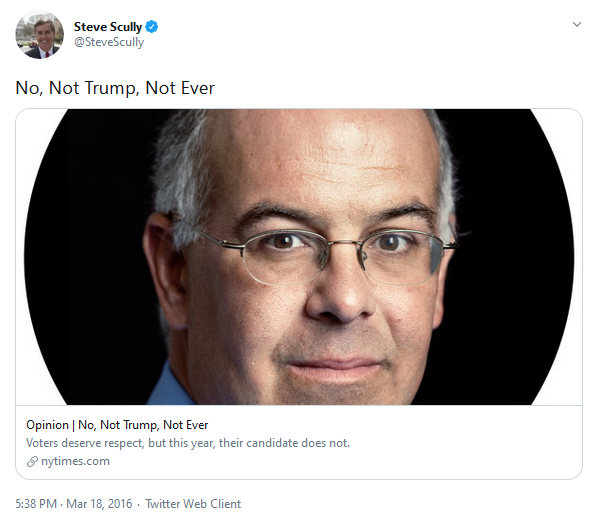
Task: Click the Mar 18, 2016 date
Action: coord(99,504)
